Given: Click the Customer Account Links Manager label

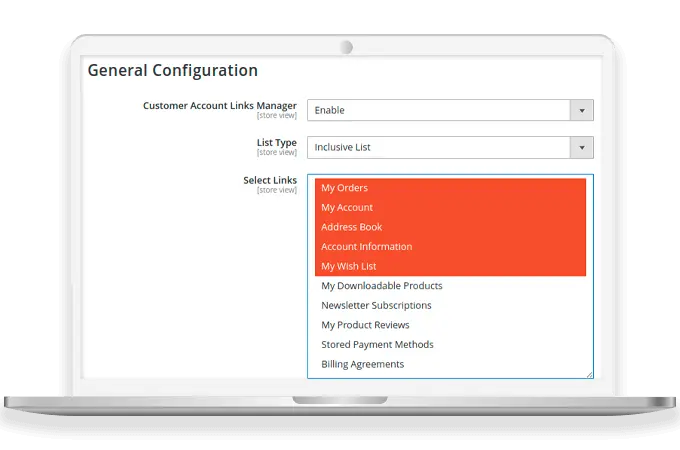Looking at the screenshot, I should coord(219,105).
